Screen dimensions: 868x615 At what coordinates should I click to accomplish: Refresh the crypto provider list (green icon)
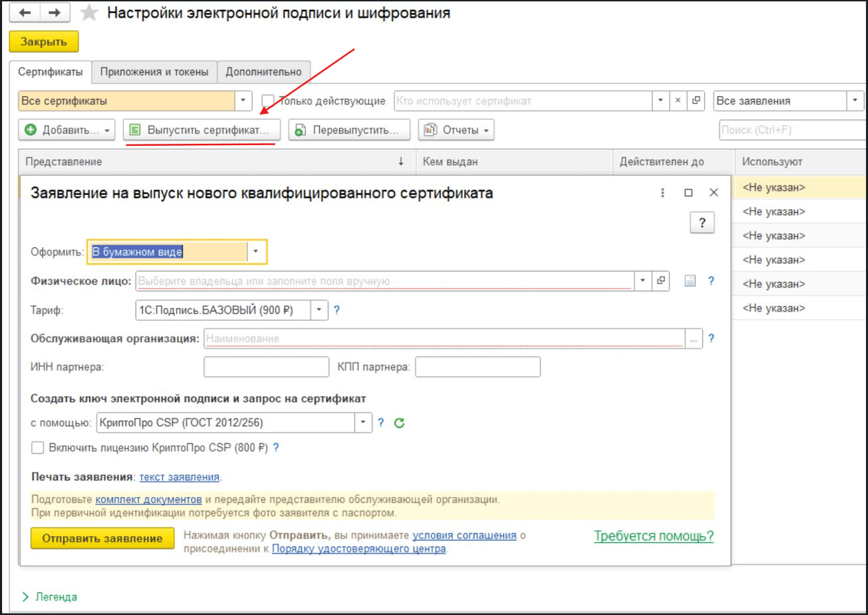click(399, 422)
